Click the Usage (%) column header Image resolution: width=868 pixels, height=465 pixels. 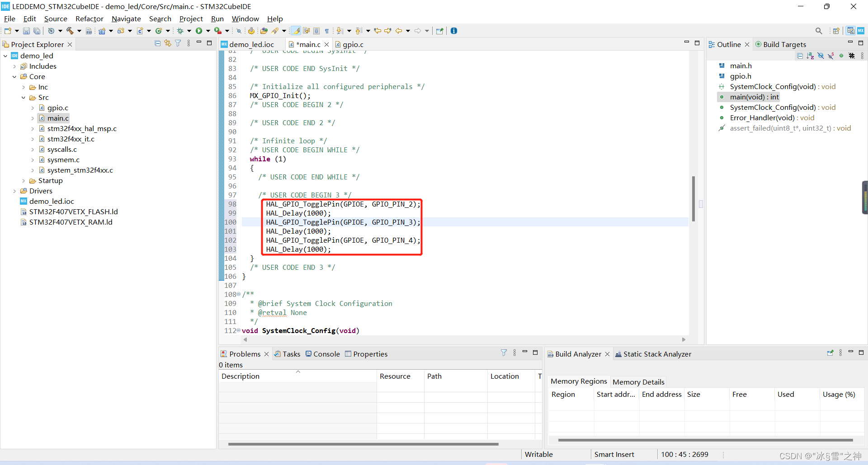[842, 394]
